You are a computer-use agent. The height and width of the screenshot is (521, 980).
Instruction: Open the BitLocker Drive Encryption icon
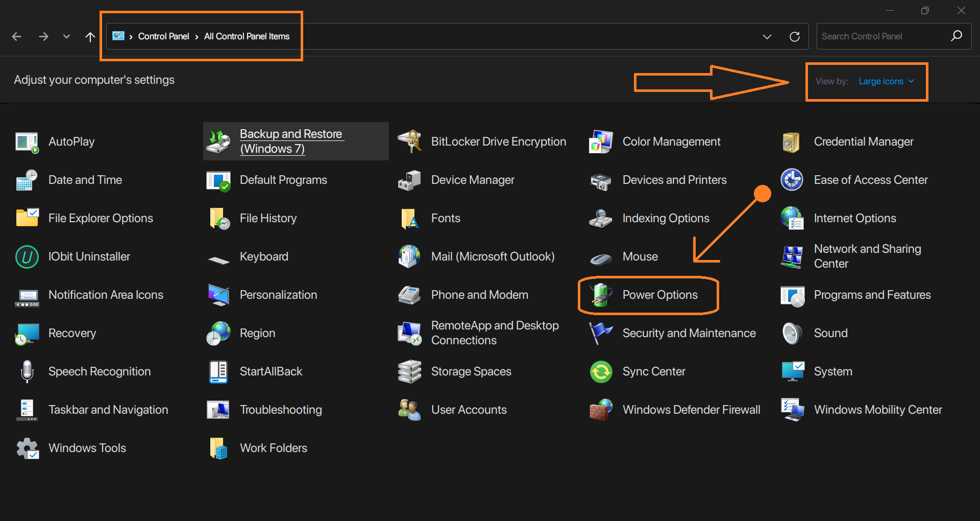coord(409,141)
